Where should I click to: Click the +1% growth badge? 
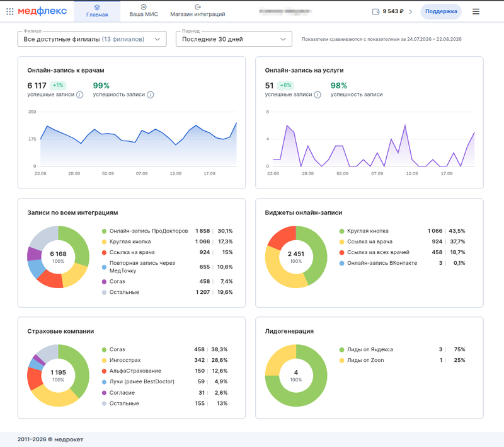click(58, 86)
